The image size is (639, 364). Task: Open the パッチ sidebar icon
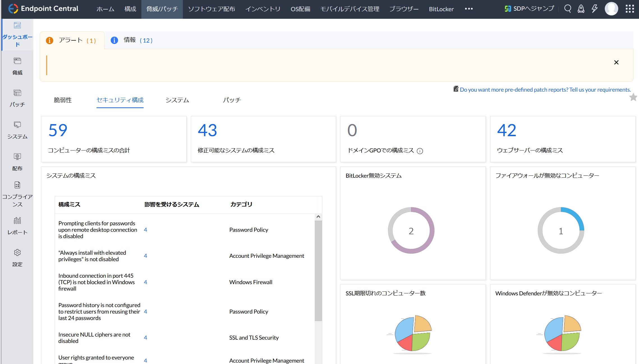coord(17,98)
